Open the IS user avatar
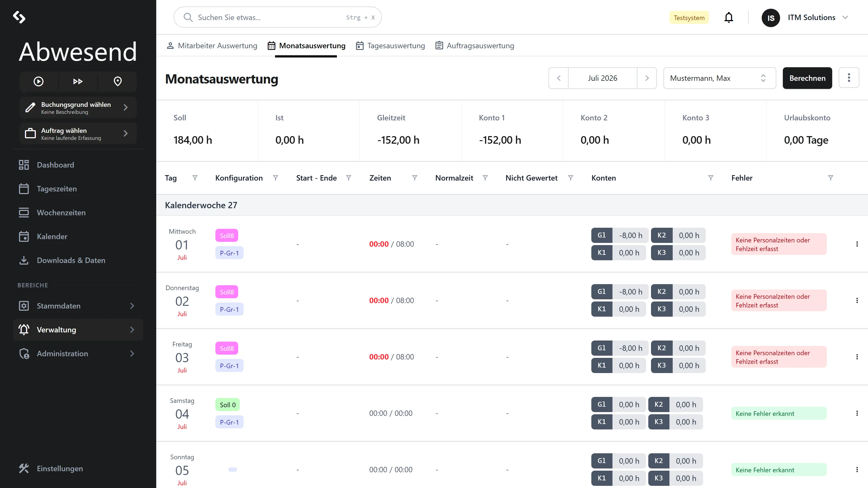 (771, 18)
